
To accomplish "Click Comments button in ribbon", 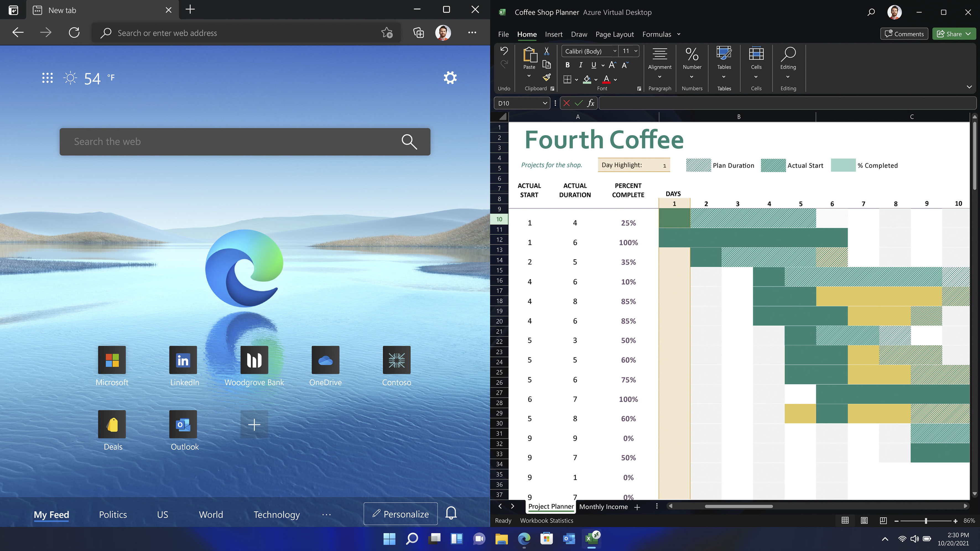I will pyautogui.click(x=904, y=34).
